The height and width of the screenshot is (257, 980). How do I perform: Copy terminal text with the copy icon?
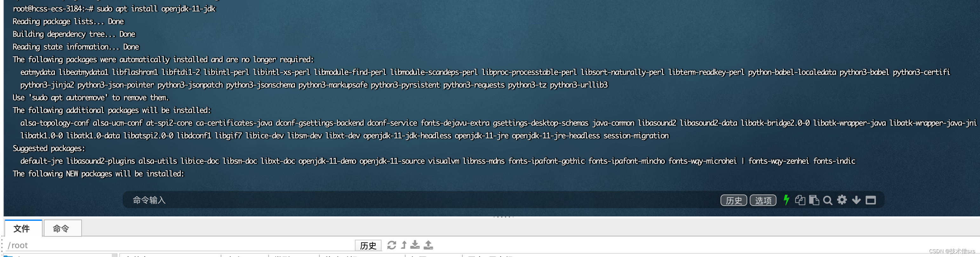[800, 200]
